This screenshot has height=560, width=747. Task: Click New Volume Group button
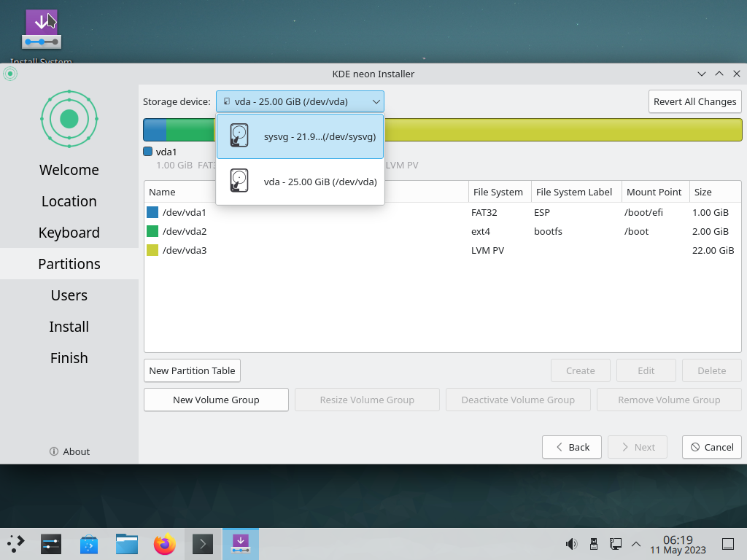(x=216, y=400)
